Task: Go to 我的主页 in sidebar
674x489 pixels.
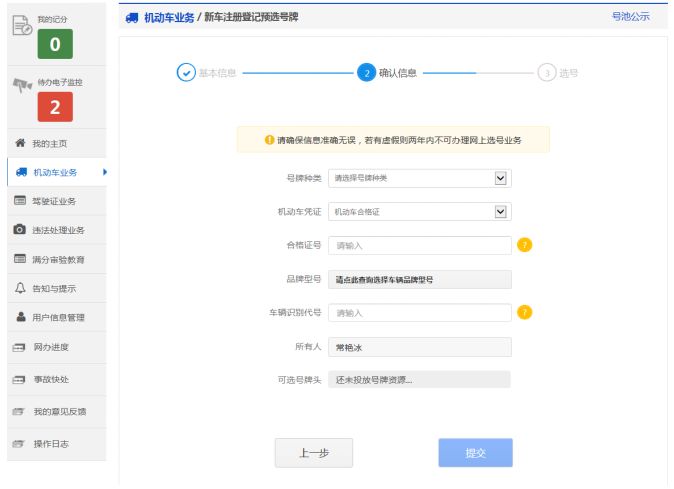Action: [x=57, y=143]
